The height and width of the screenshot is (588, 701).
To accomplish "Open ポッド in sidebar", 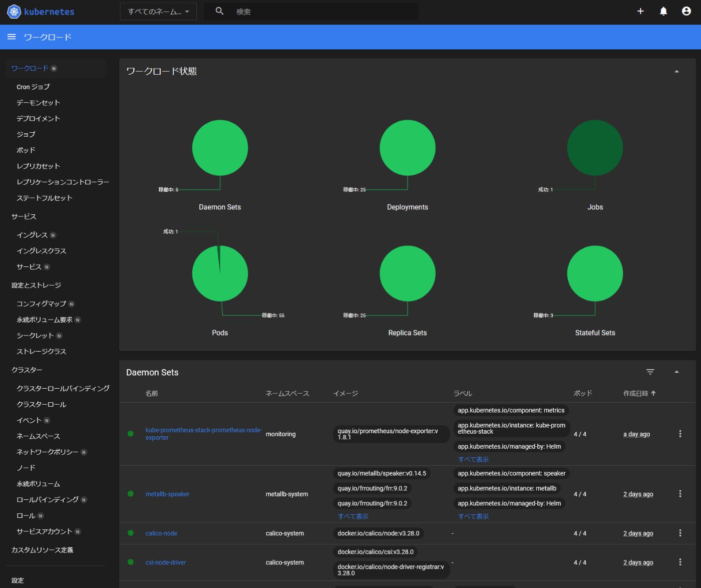I will pos(26,150).
